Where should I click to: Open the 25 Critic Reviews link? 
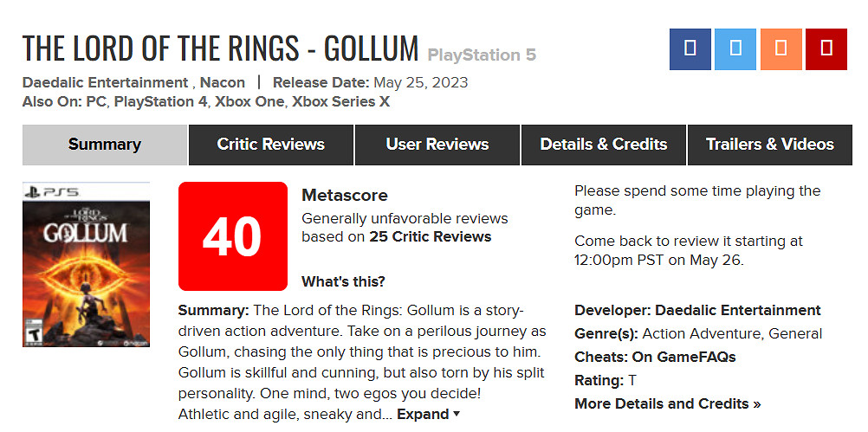430,236
